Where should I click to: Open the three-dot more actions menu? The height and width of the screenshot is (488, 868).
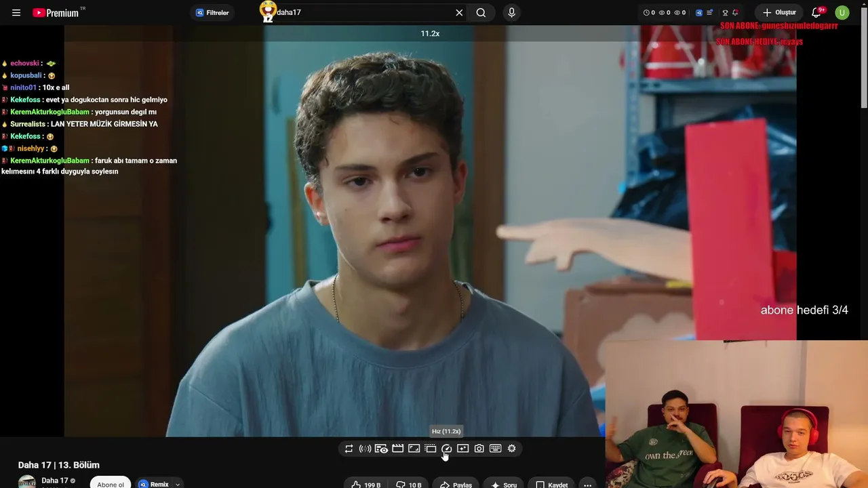point(587,485)
